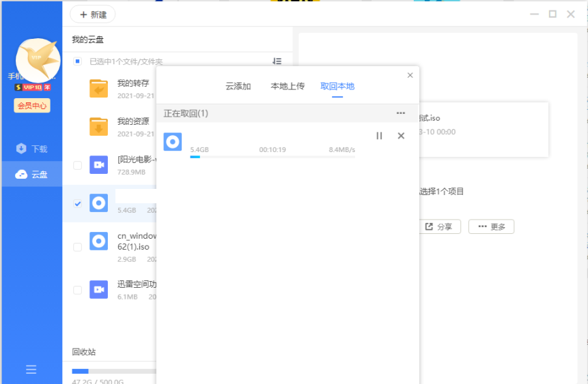Tick the 迅雷空间 video file checkbox
Image resolution: width=588 pixels, height=384 pixels.
coord(77,290)
